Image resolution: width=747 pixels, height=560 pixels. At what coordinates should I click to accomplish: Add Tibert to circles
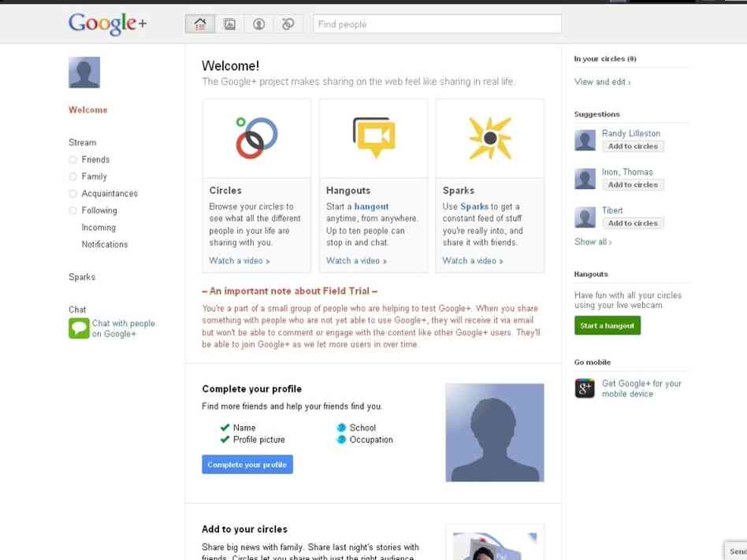click(x=634, y=224)
